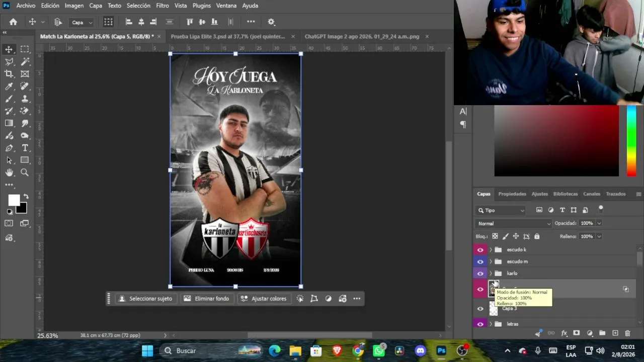Viewport: 644px width, 362px height.
Task: Delete the selected layer with trash icon
Action: 627,333
